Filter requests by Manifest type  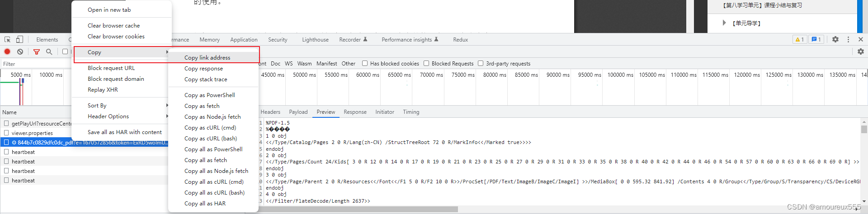327,64
